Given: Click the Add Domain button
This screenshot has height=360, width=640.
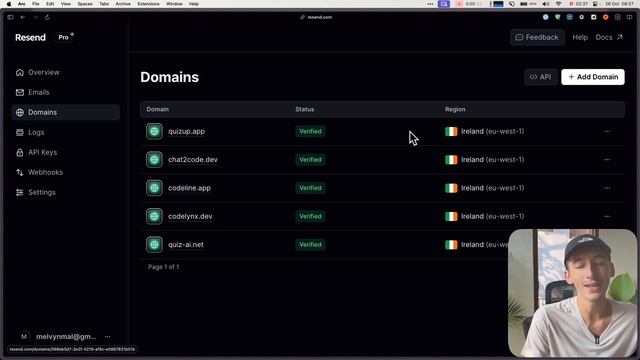Looking at the screenshot, I should tap(593, 77).
